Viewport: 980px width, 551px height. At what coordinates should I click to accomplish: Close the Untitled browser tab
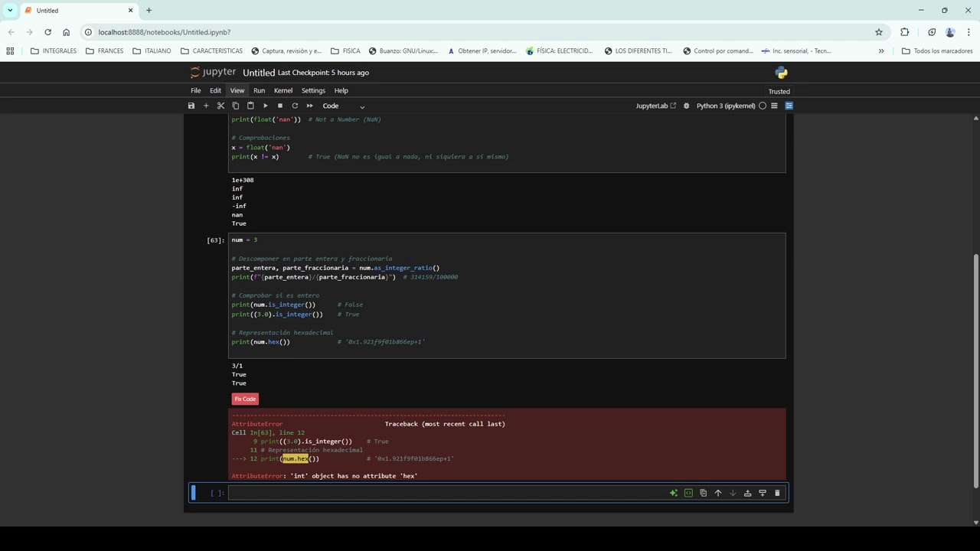(x=130, y=10)
